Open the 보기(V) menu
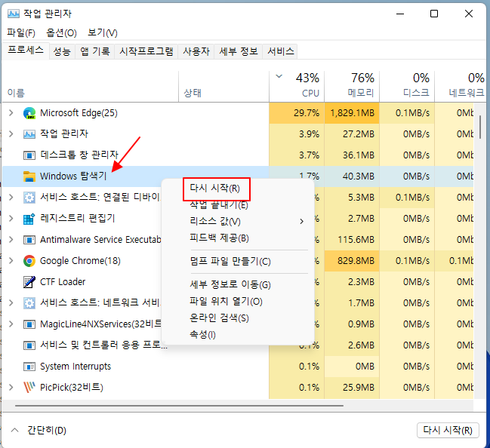 pyautogui.click(x=103, y=32)
